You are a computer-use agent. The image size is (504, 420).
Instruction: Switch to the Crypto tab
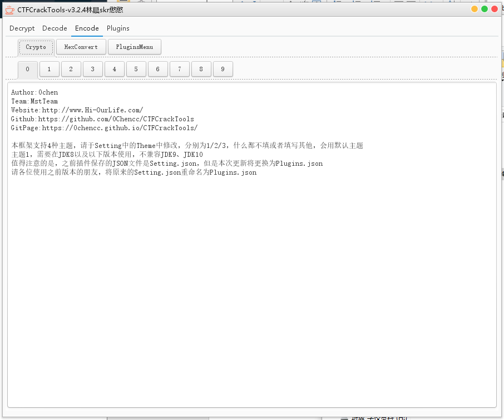pyautogui.click(x=36, y=47)
